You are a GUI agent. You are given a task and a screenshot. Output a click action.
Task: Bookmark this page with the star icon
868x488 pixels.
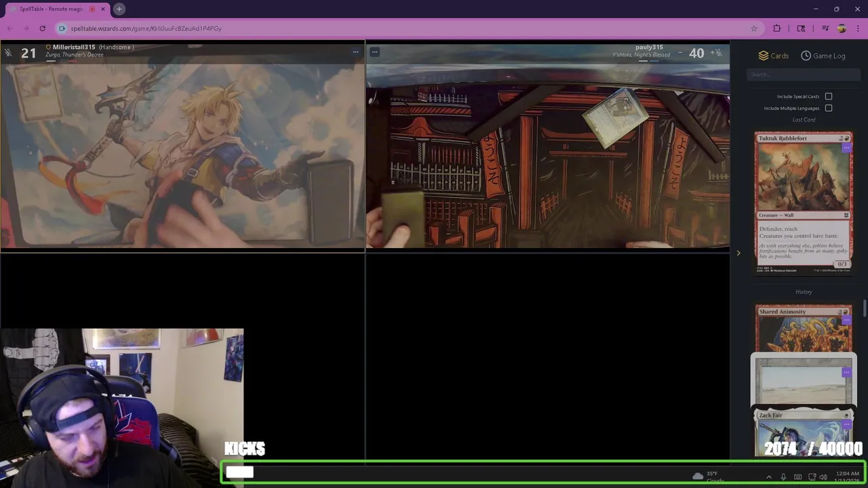[753, 28]
